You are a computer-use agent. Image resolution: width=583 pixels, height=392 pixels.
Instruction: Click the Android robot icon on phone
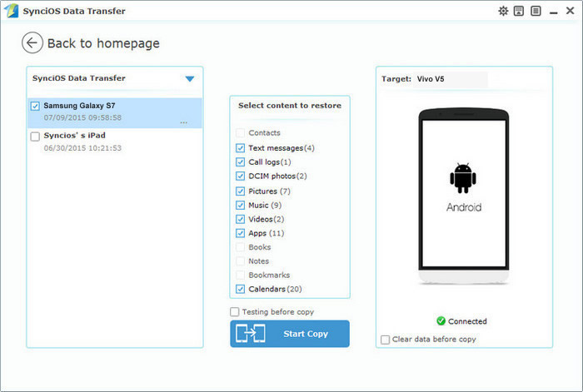[463, 178]
